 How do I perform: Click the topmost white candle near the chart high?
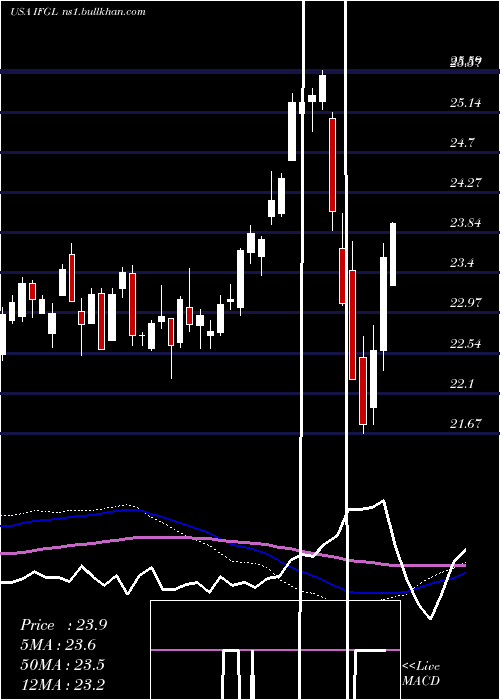322,88
